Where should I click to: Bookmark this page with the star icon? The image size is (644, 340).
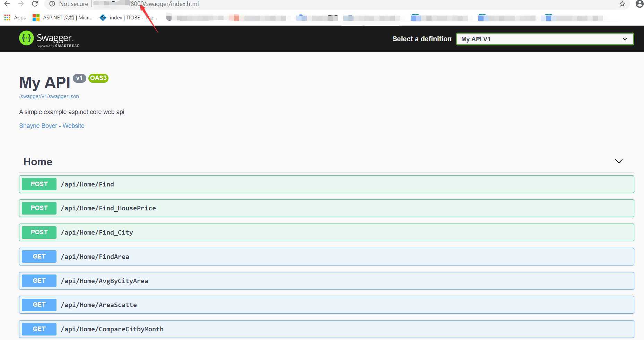click(x=622, y=4)
